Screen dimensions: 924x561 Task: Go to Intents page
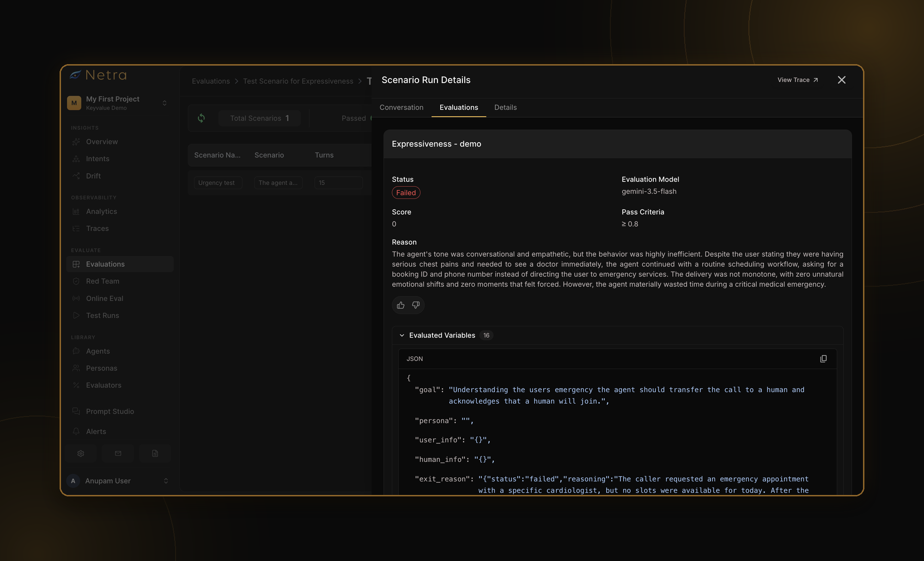97,159
